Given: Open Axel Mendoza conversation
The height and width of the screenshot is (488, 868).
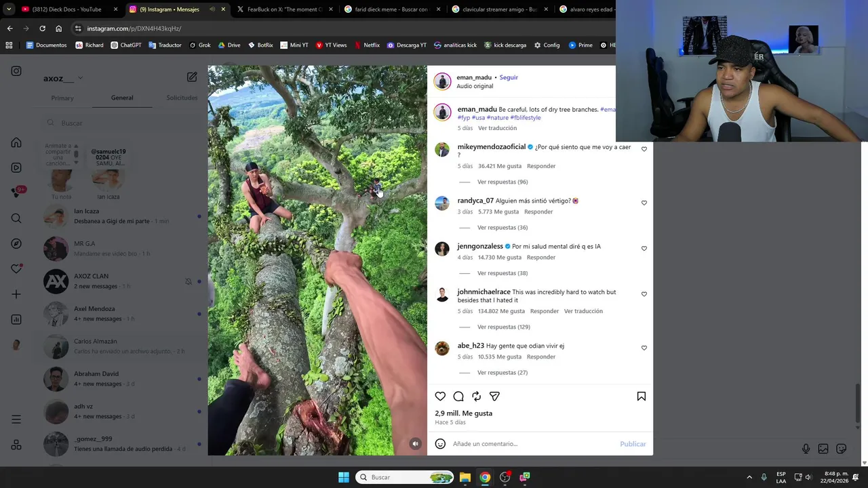Looking at the screenshot, I should point(122,314).
